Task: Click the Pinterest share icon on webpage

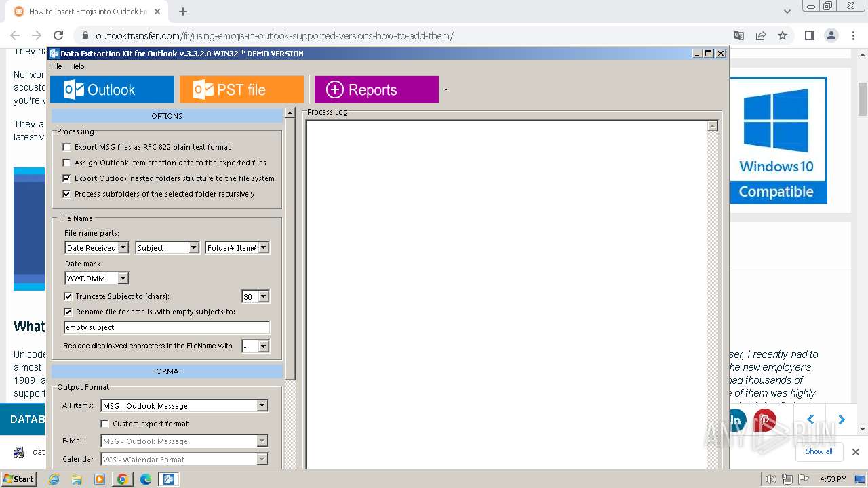Action: (x=765, y=420)
